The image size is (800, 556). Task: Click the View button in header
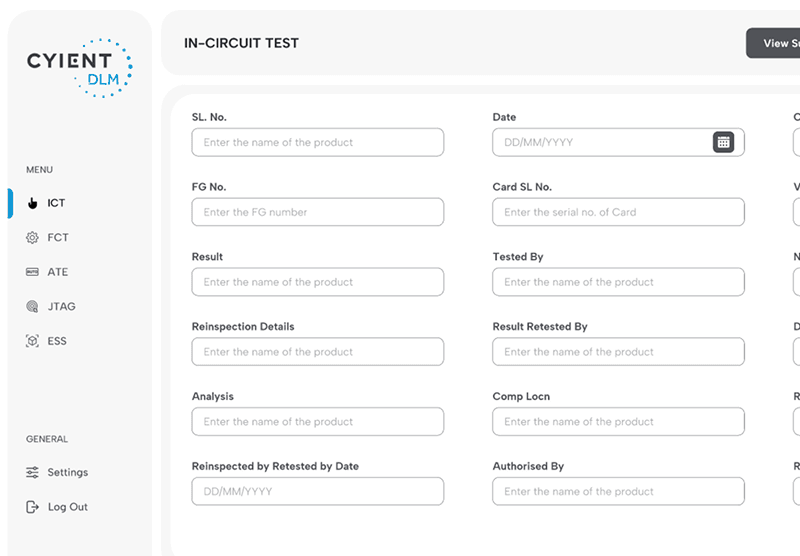pos(773,43)
